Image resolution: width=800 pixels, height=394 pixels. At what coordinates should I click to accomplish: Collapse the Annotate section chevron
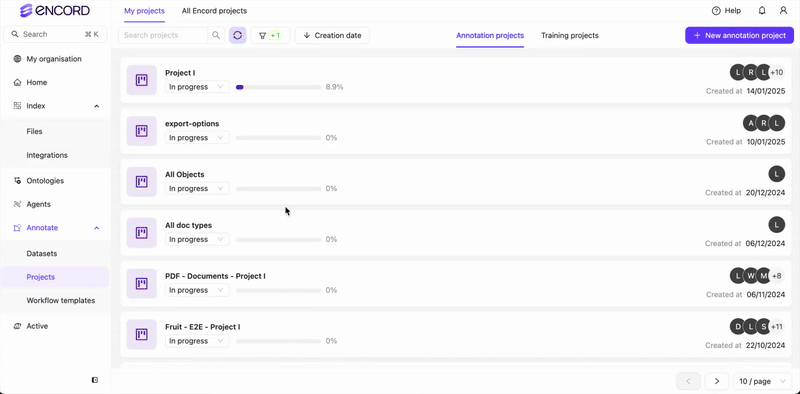click(97, 228)
